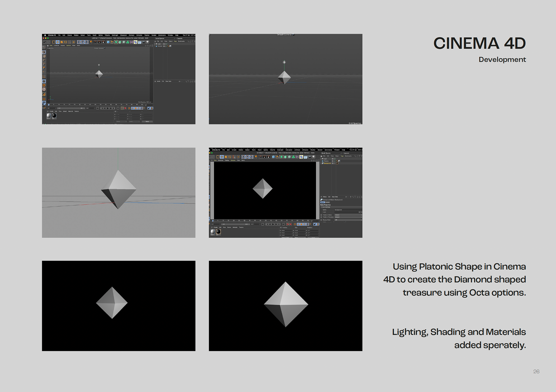Toggle Z axis lock in top-left Cinema 4D window
556x392 pixels.
[86, 42]
